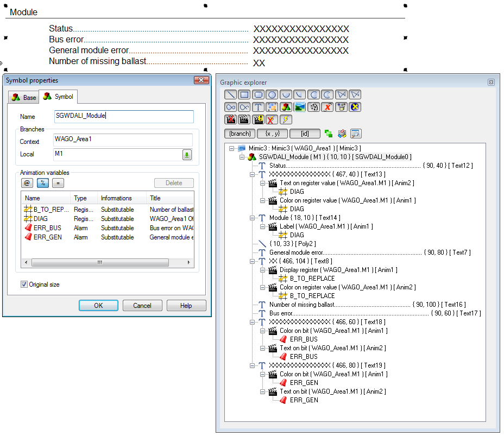
Task: Click OK in Symbol properties
Action: tap(98, 306)
